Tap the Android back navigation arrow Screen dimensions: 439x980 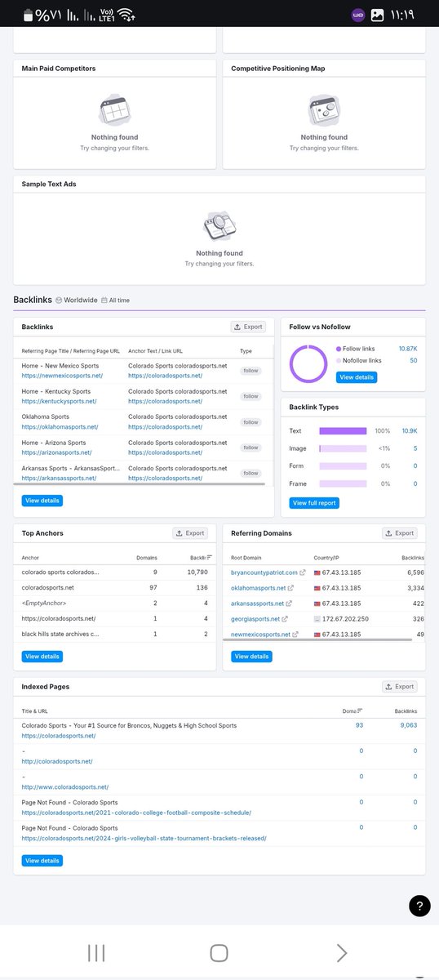tap(341, 953)
